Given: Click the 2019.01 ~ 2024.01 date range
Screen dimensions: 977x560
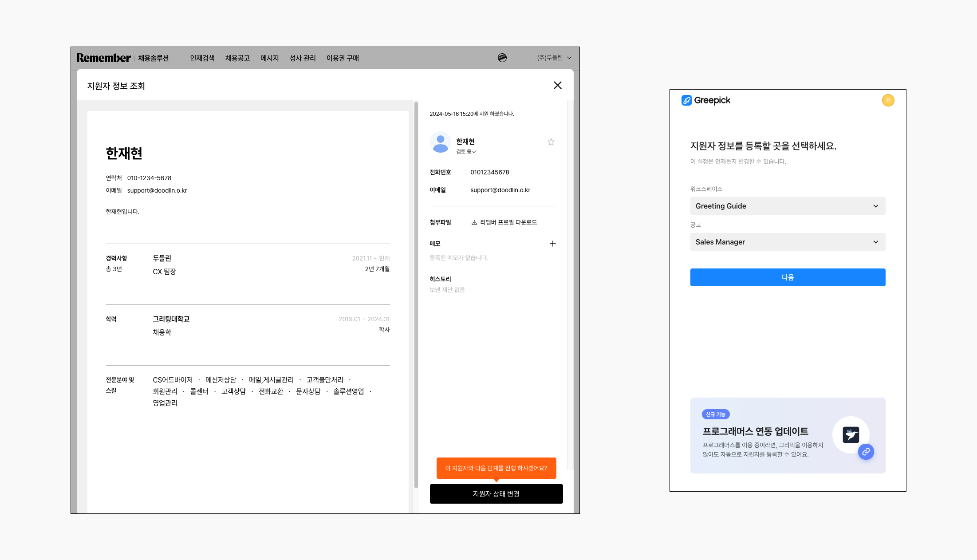Looking at the screenshot, I should [x=364, y=319].
